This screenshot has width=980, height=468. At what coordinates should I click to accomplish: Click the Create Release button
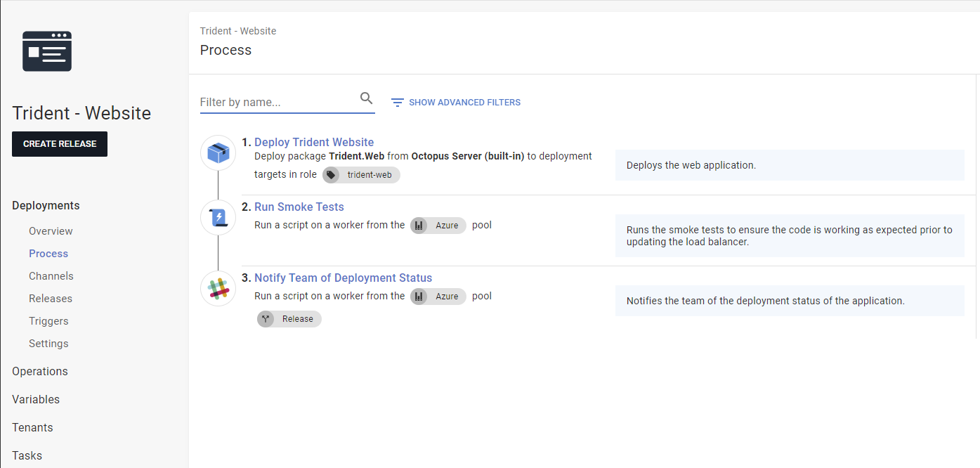point(59,143)
